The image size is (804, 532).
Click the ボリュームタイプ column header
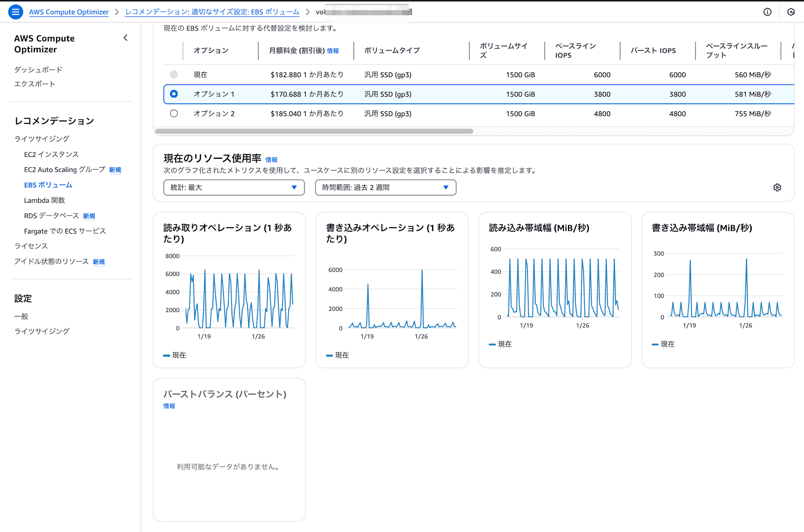tap(392, 50)
